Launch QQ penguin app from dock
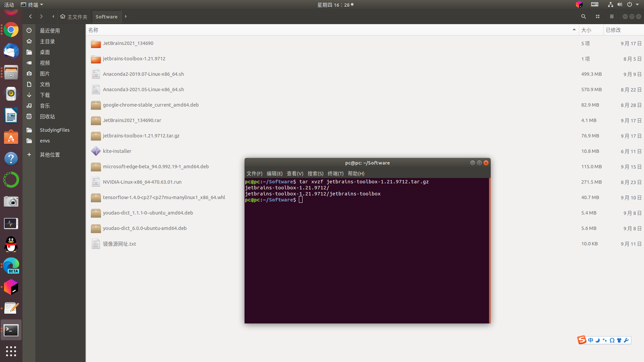Screen dimensions: 644x362 pos(11,244)
